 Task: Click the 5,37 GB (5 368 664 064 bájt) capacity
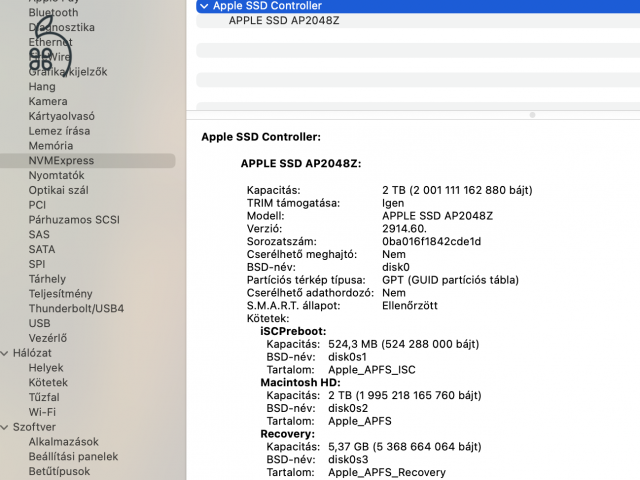tap(405, 447)
